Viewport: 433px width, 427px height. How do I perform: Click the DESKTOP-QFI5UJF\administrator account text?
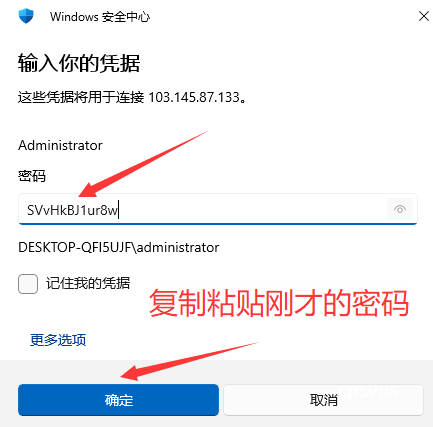coord(119,247)
